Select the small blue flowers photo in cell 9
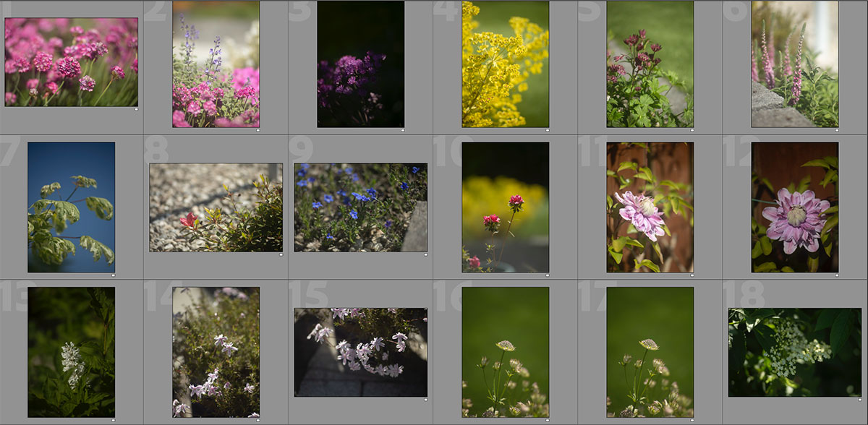 point(361,207)
